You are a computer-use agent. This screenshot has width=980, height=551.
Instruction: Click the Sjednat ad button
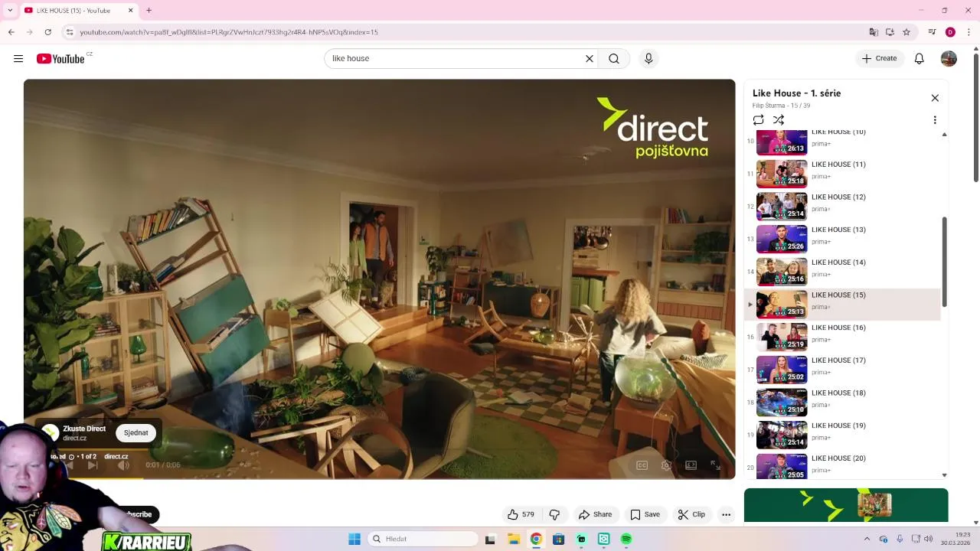click(136, 433)
